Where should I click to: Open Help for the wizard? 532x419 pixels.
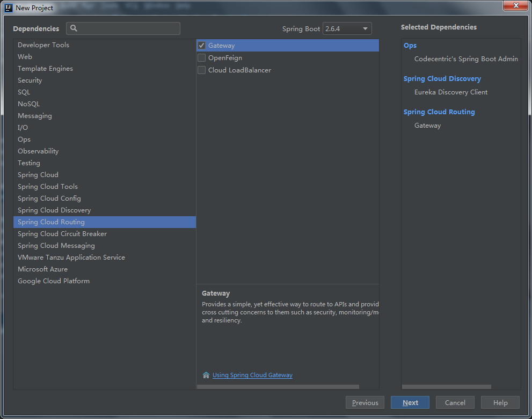coord(500,402)
